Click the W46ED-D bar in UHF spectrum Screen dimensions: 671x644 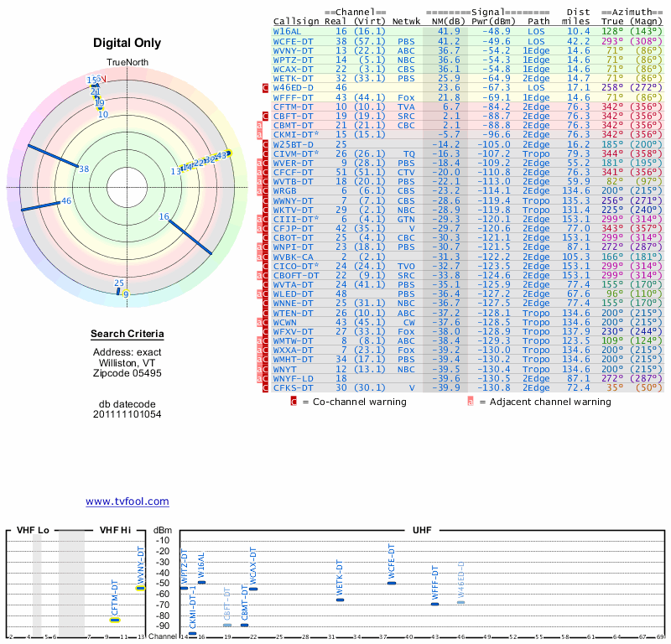point(460,602)
